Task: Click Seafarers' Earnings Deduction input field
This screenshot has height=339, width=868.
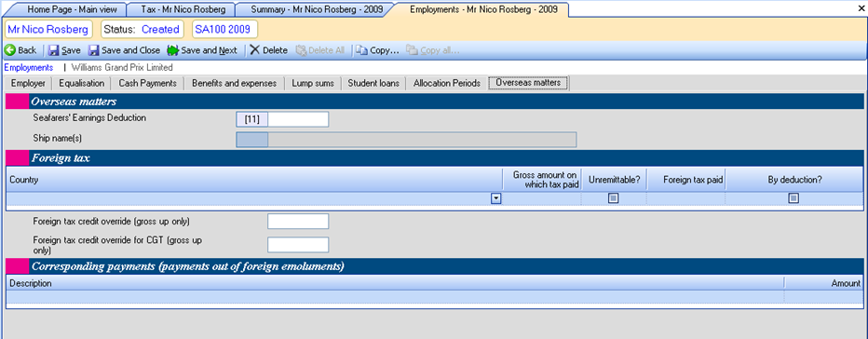Action: pos(298,119)
